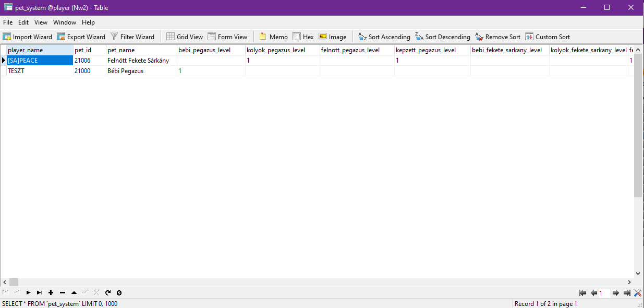Go to next record arrow
This screenshot has height=308, width=644.
coord(28,293)
